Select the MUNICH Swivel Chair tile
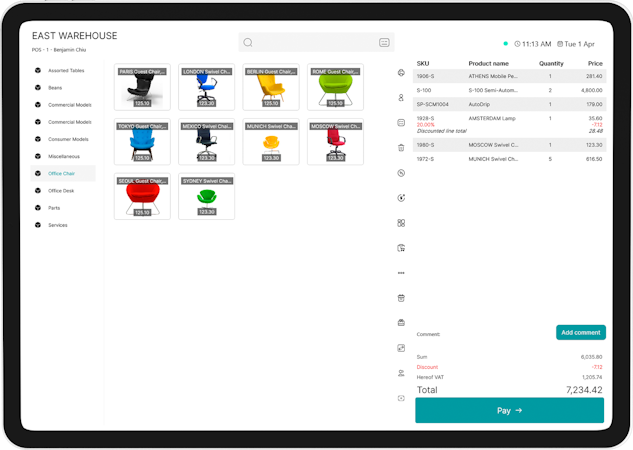Image resolution: width=633 pixels, height=450 pixels. coord(271,142)
